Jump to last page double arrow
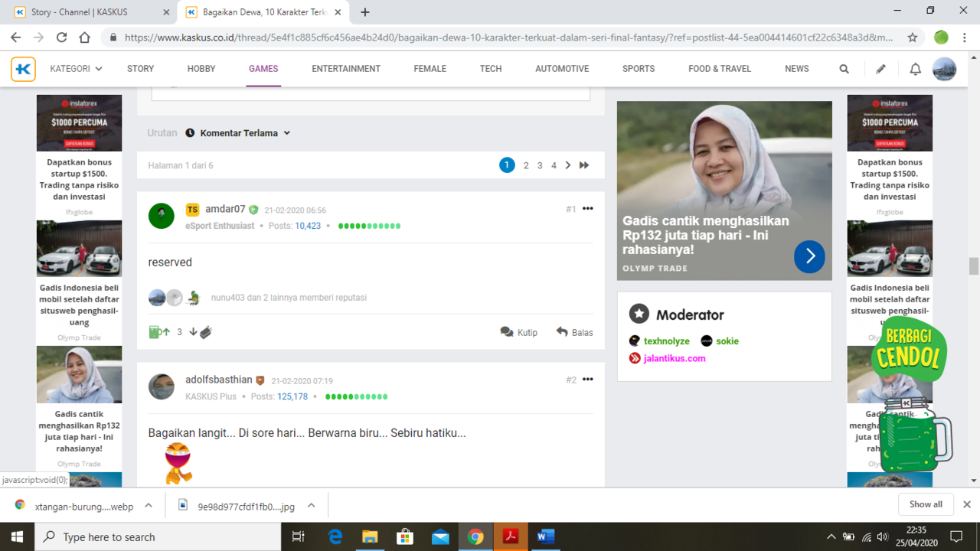This screenshot has width=980, height=551. 584,165
